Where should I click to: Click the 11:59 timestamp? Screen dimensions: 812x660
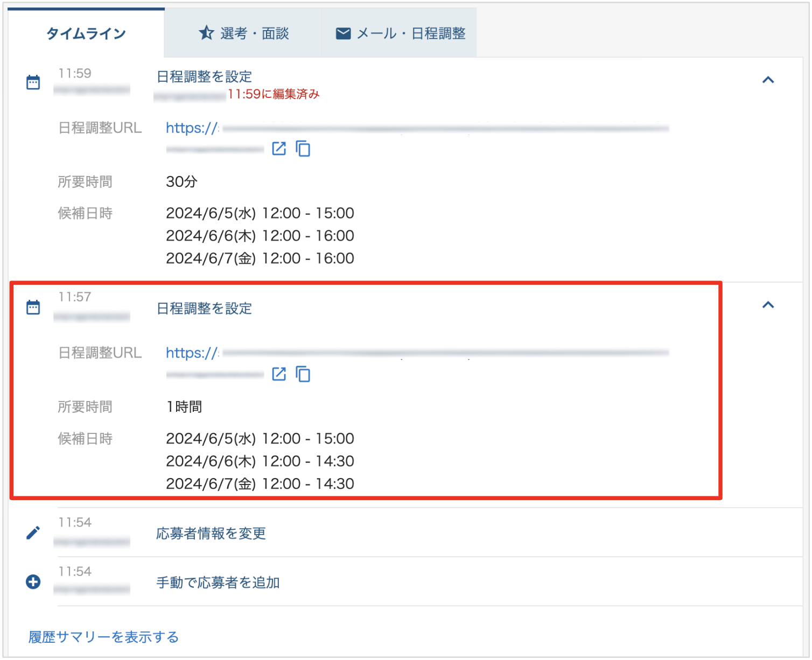coord(75,73)
